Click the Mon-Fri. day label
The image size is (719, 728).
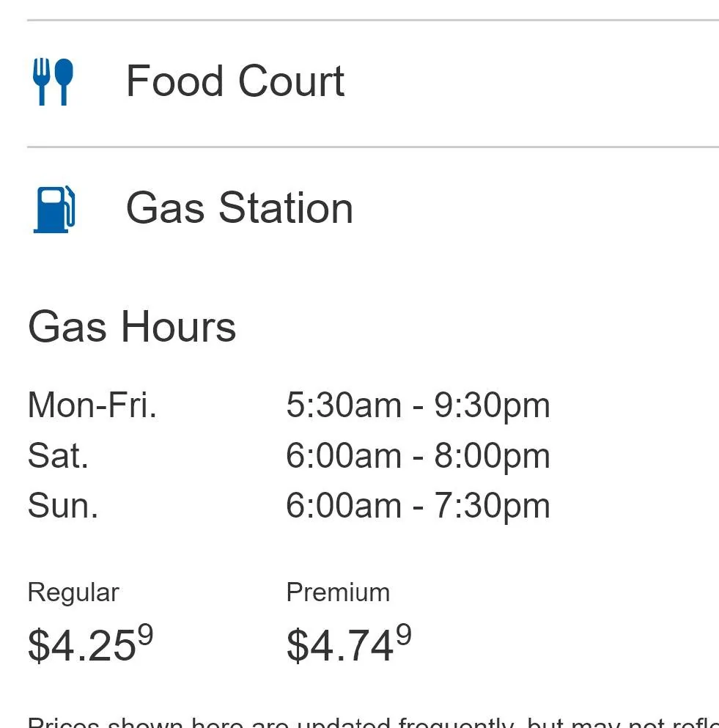(x=92, y=405)
